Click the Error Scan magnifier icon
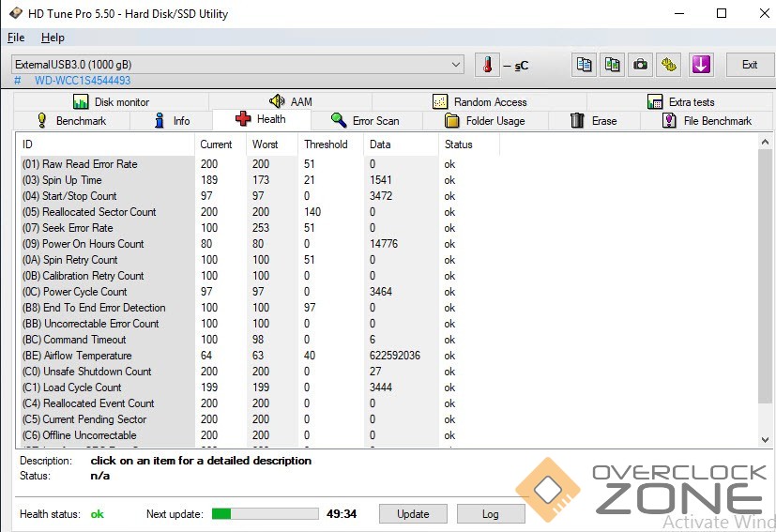The image size is (776, 532). [339, 120]
